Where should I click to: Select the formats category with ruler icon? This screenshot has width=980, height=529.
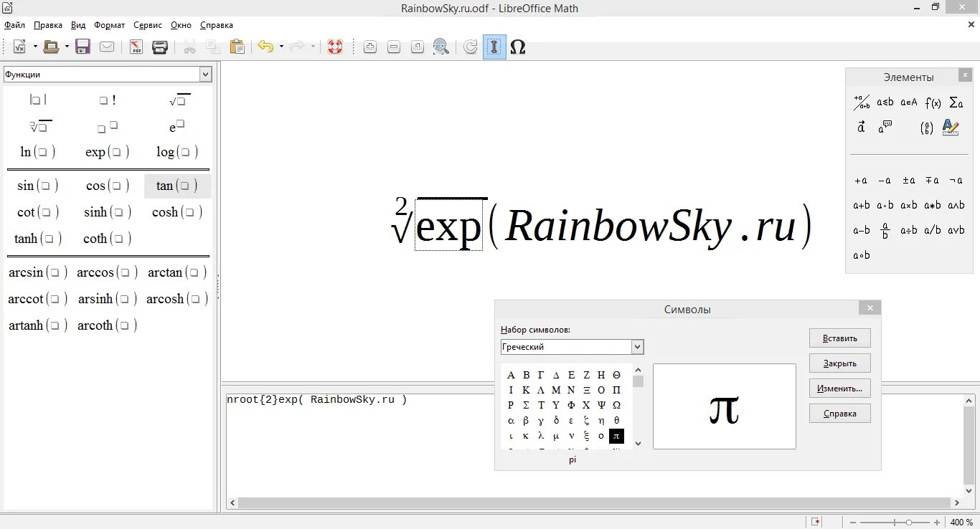point(951,128)
